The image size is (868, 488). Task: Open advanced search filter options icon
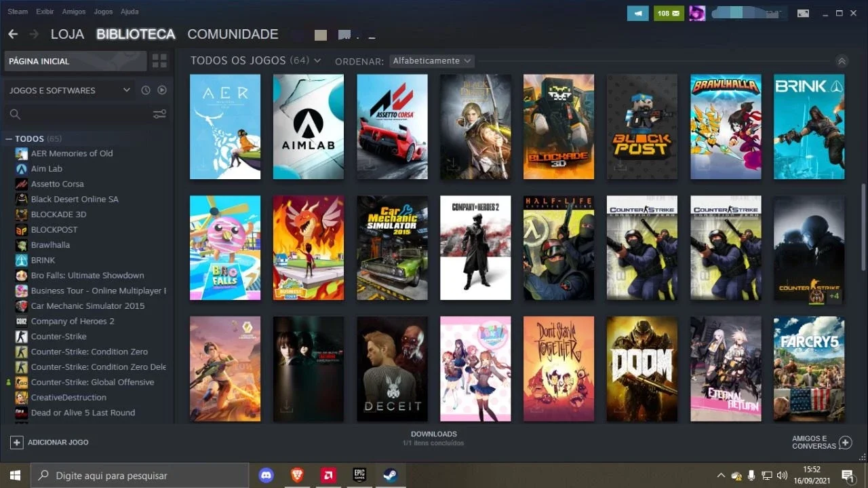(x=159, y=114)
